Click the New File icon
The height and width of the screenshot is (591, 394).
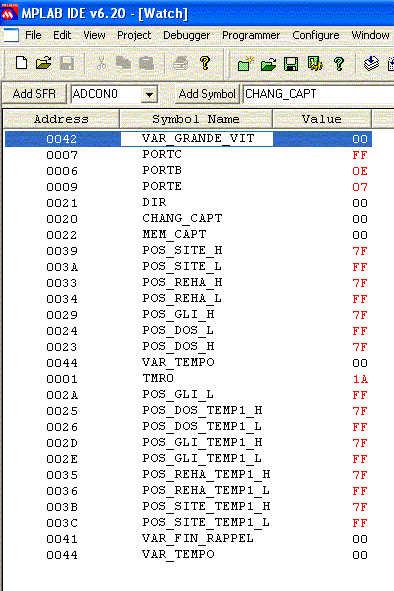[21, 63]
